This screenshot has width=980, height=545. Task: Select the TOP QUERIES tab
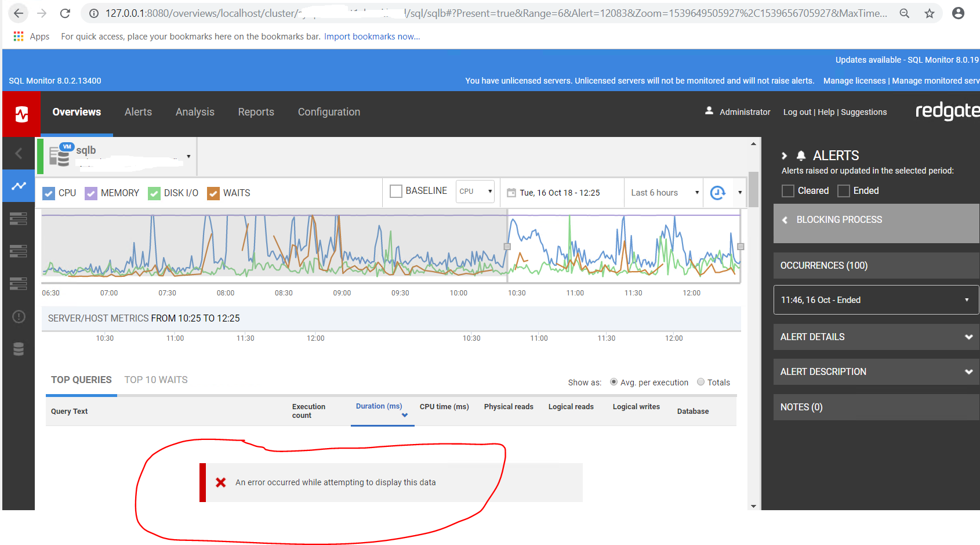[x=81, y=380]
